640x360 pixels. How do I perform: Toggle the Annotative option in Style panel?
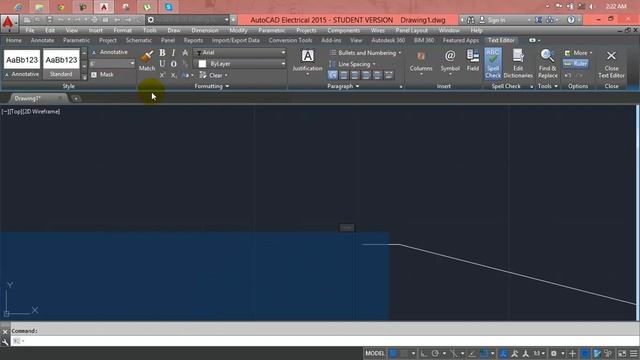(110, 52)
